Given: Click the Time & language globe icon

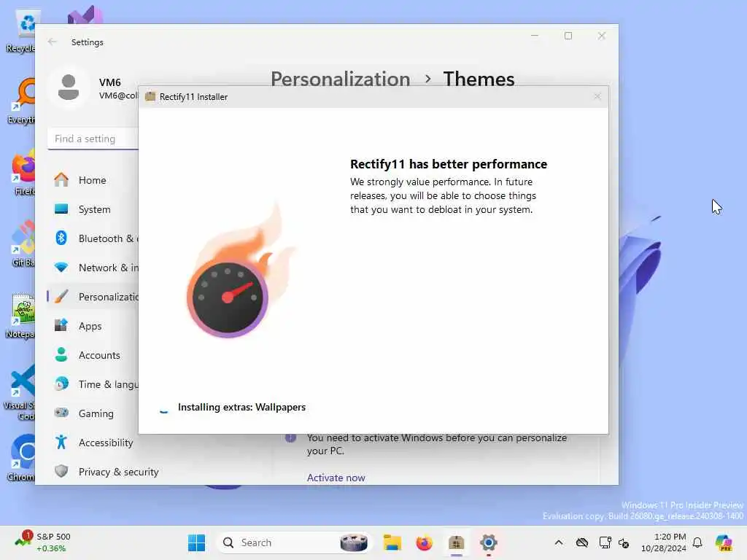Looking at the screenshot, I should tap(61, 384).
